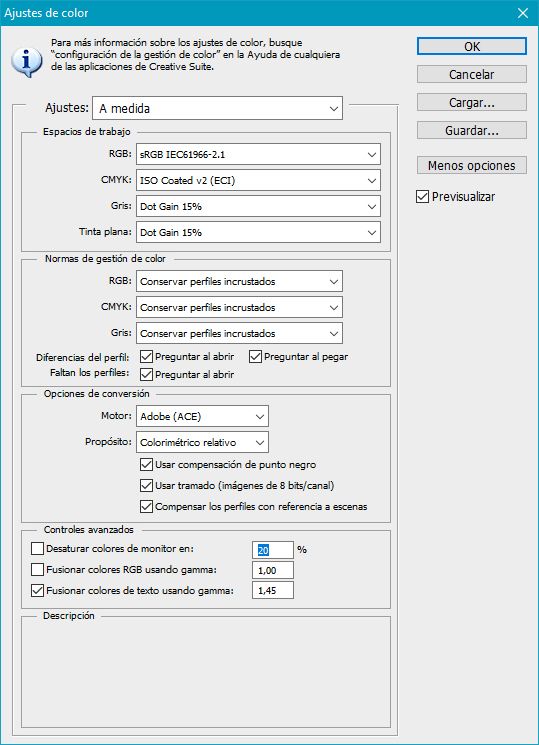Screen dimensions: 539x745
Task: Toggle the Preguntar al pegar checkbox
Action: pos(255,356)
